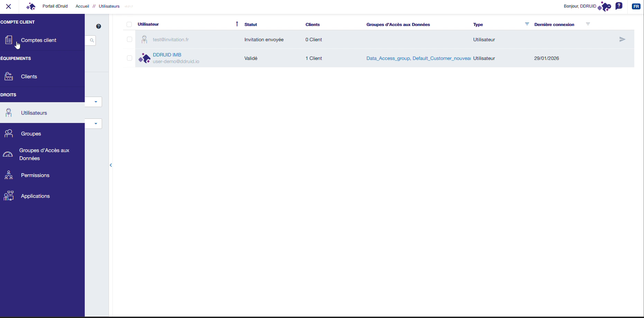
Task: Sort by Utilisateur column header
Action: [x=148, y=24]
